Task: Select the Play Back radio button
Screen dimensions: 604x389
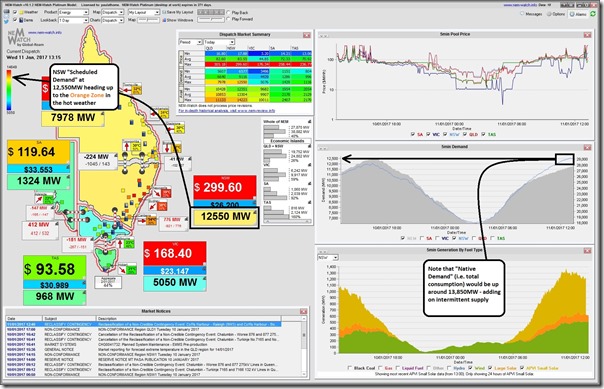Action: coord(229,12)
